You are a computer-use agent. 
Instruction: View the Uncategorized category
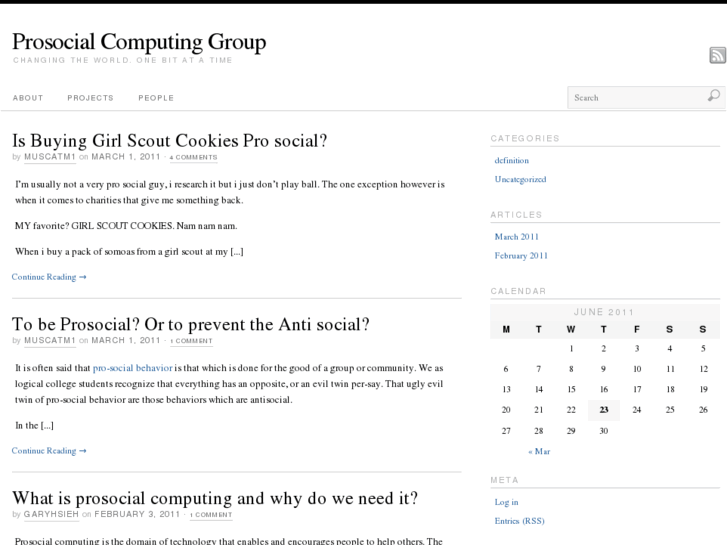520,179
